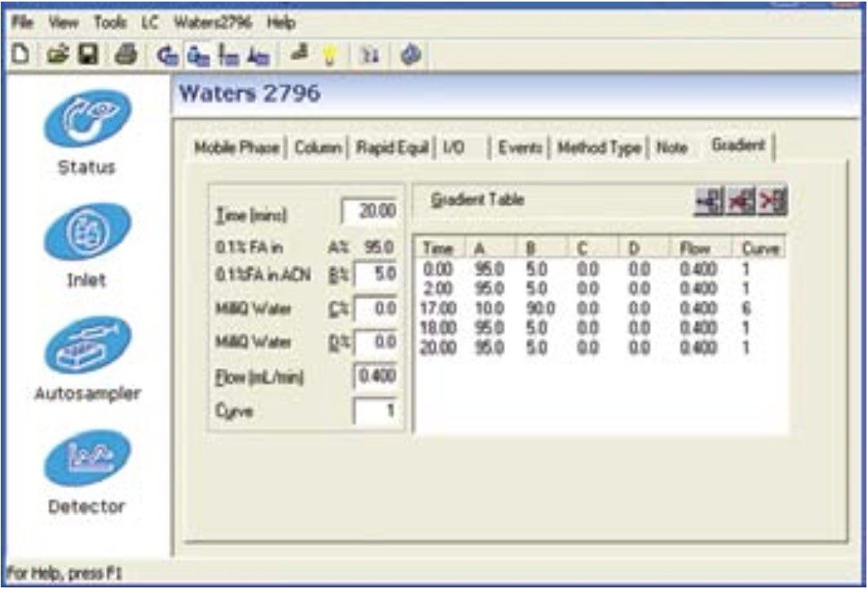Open the Inlet panel icon

pyautogui.click(x=87, y=232)
